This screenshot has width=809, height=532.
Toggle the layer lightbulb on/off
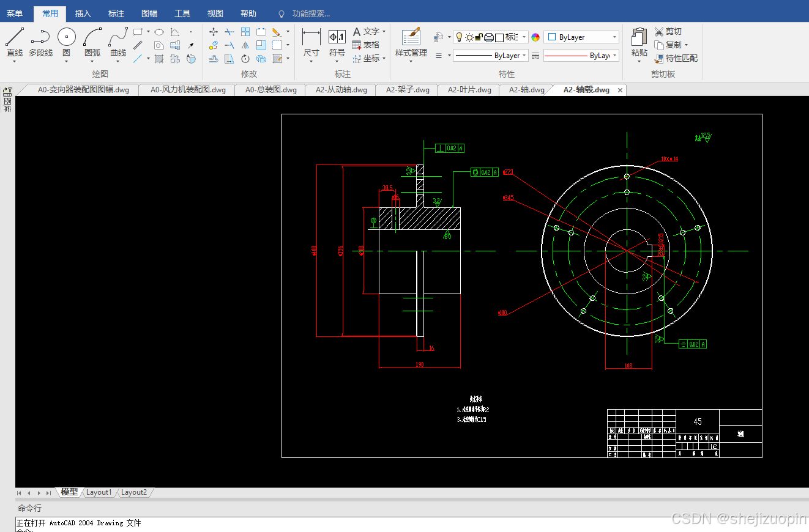(460, 37)
